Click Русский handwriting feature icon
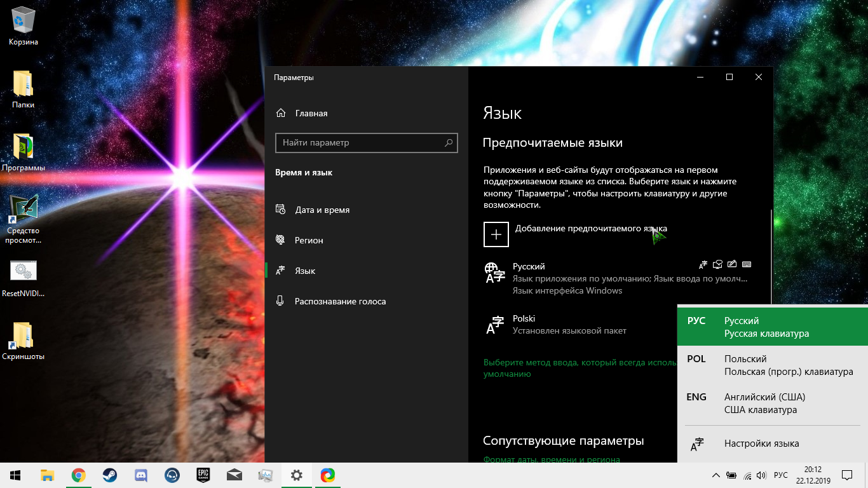Screen dimensions: 868x488 tap(732, 264)
